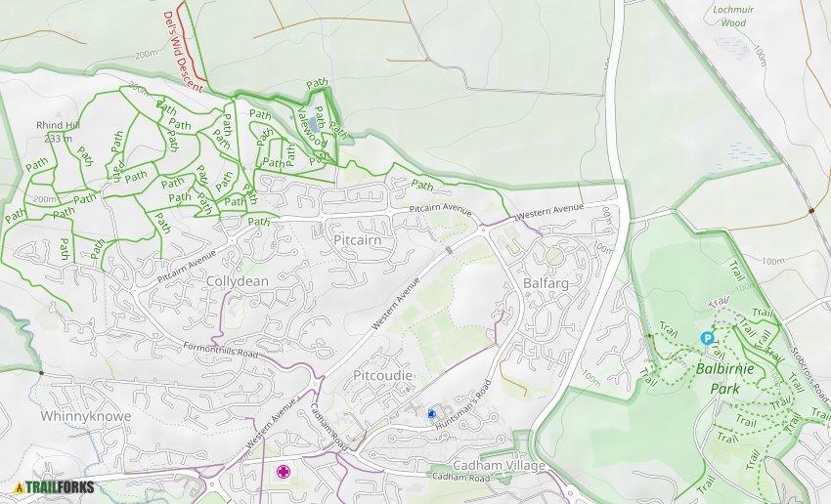Click the Pitcairn neighbourhood label
Image resolution: width=831 pixels, height=504 pixels.
click(357, 240)
